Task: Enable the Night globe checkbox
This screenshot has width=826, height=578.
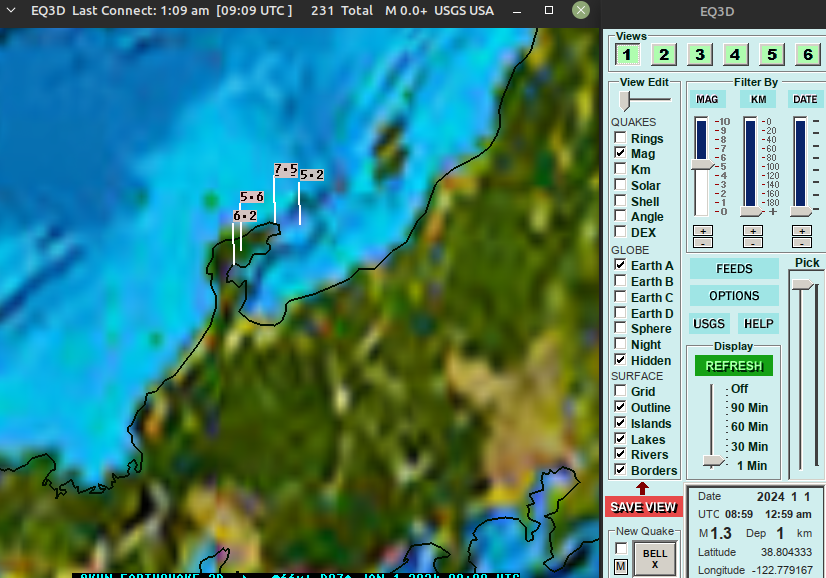Action: (621, 344)
